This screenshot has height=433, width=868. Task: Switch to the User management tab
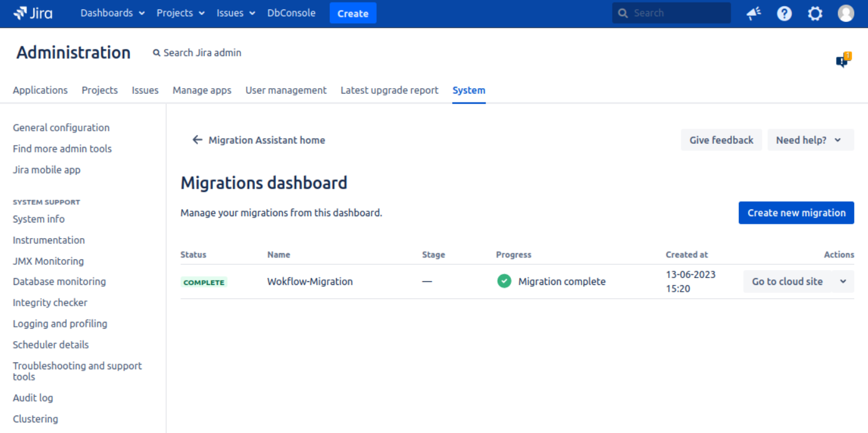[x=285, y=90]
